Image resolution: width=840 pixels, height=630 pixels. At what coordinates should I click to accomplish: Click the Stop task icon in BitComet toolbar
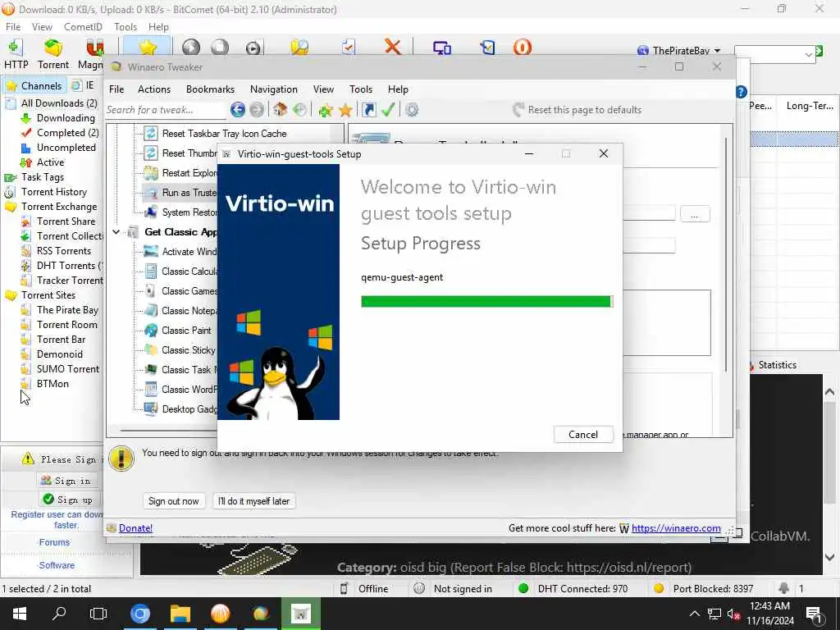pyautogui.click(x=220, y=47)
